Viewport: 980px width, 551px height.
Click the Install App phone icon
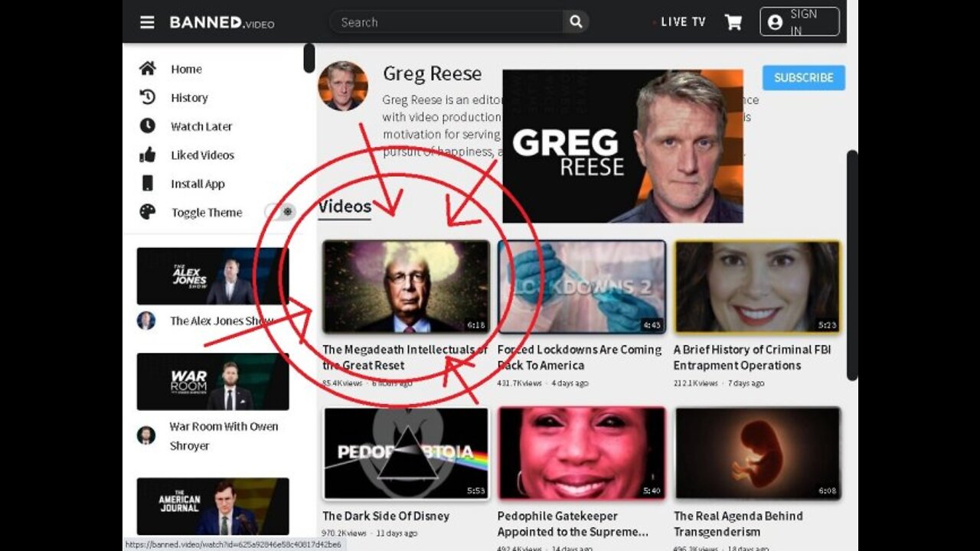point(147,183)
